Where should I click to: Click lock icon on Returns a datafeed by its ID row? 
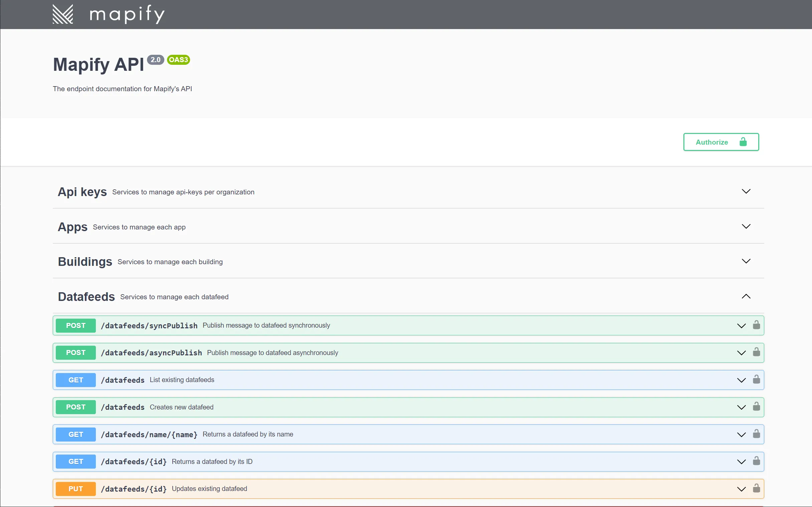point(756,461)
